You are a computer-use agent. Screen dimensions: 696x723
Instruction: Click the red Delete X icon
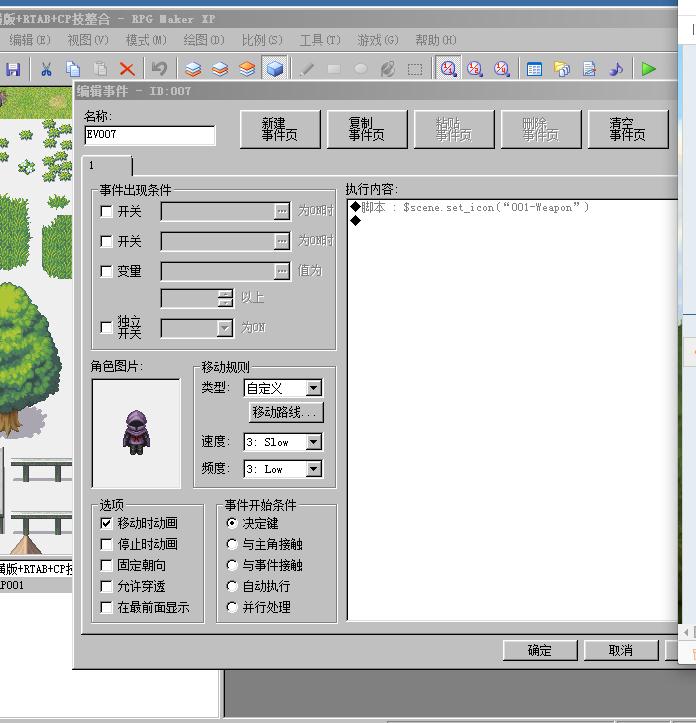(127, 69)
